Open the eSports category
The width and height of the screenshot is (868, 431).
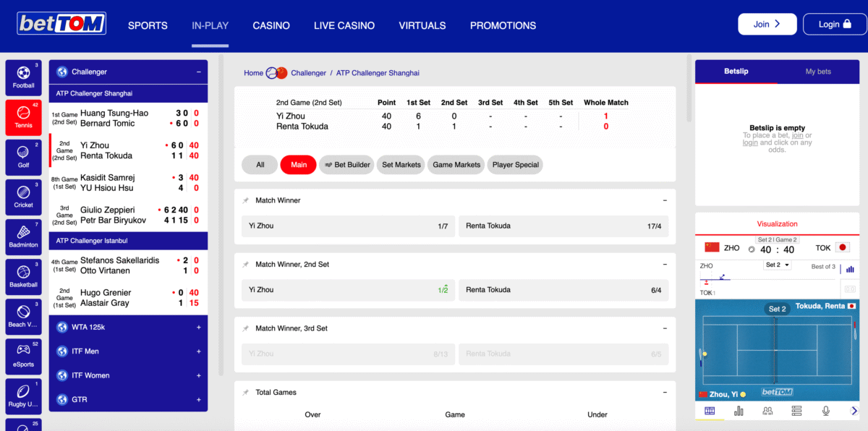point(23,356)
